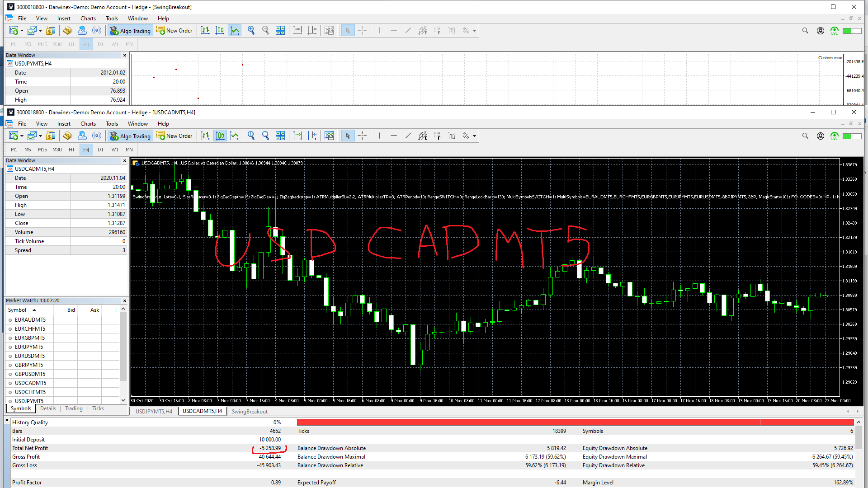868x488 pixels.
Task: Click the VPS cloud icon in USDCADMT5 window
Action: 82,136
